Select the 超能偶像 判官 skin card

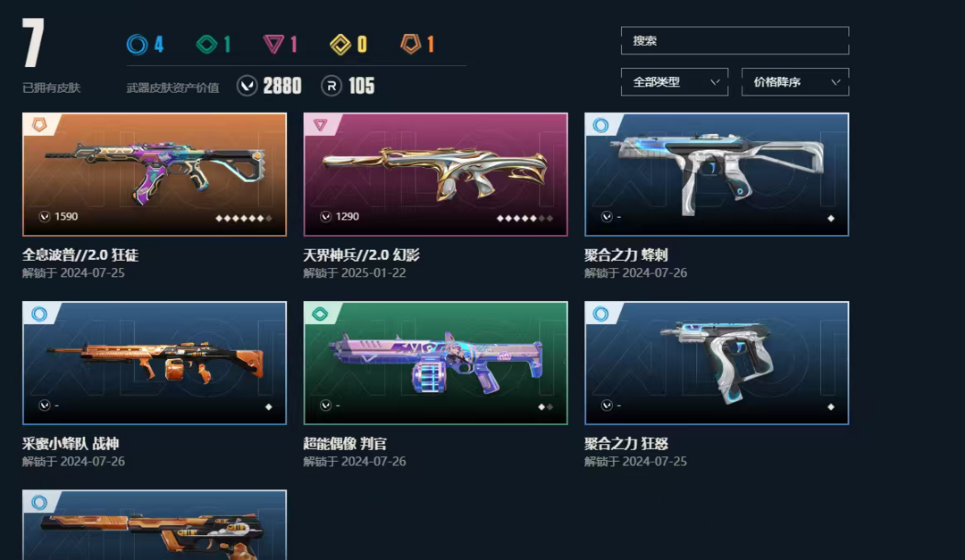[x=436, y=364]
